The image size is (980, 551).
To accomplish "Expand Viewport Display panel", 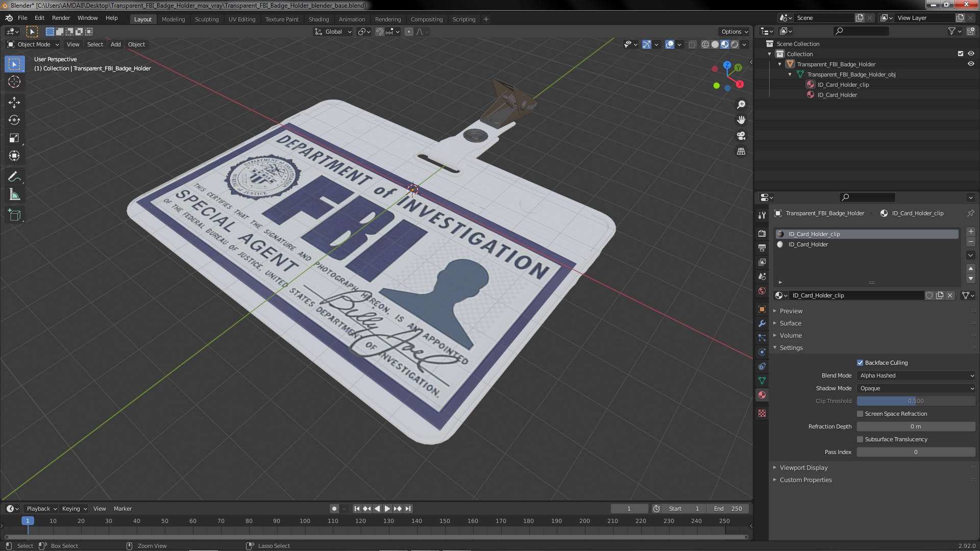I will click(x=803, y=468).
